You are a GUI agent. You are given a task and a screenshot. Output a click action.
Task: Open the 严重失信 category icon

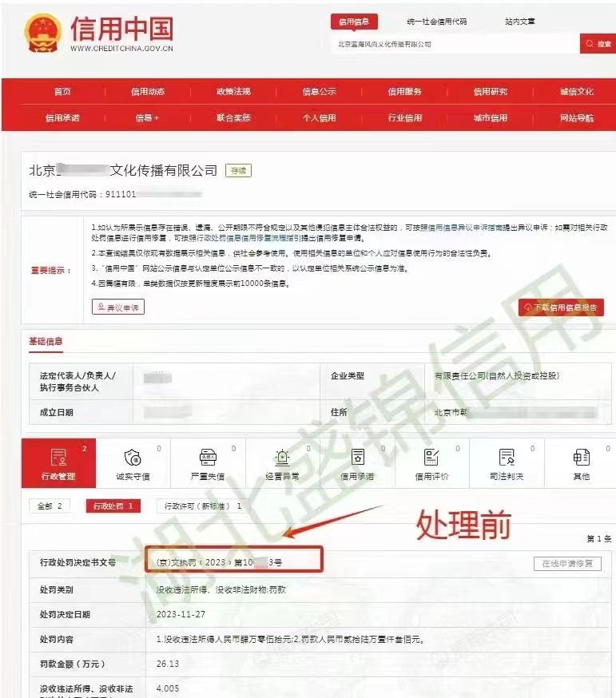click(208, 458)
